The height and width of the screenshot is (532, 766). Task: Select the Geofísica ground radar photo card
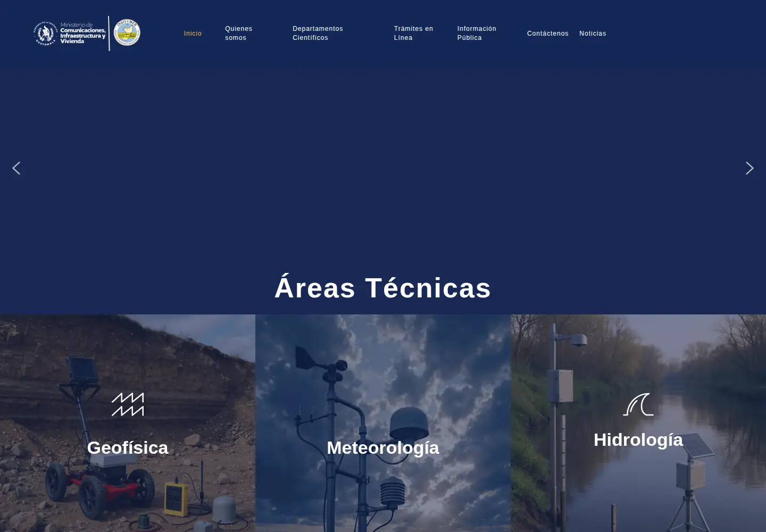point(128,423)
